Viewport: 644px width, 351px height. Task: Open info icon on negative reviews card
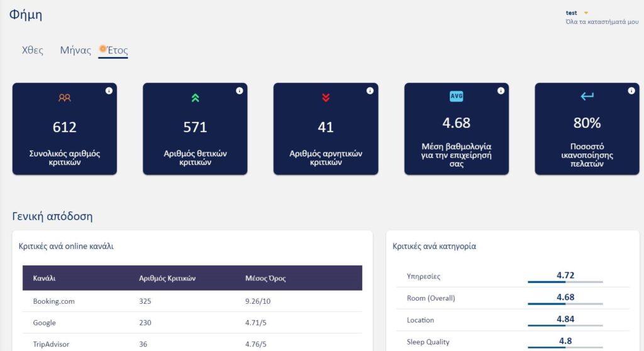370,91
